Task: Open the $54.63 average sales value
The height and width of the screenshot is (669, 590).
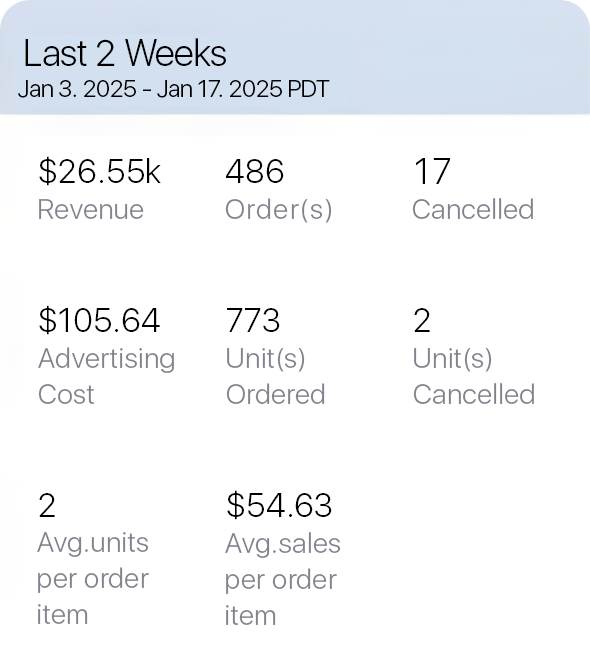Action: (279, 505)
